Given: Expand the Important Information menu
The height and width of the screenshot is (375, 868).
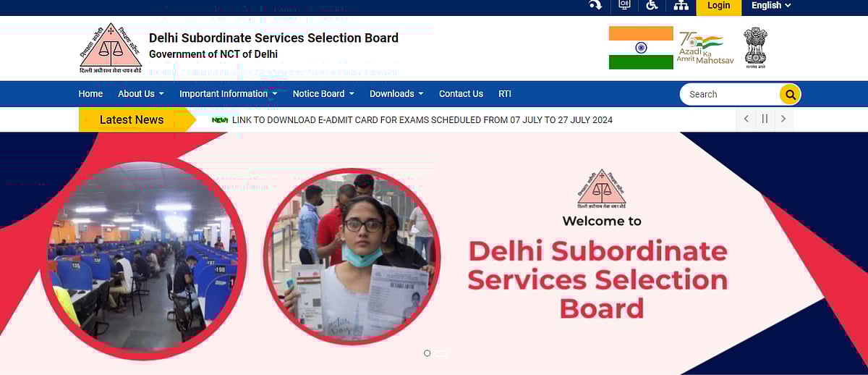Looking at the screenshot, I should [x=229, y=93].
